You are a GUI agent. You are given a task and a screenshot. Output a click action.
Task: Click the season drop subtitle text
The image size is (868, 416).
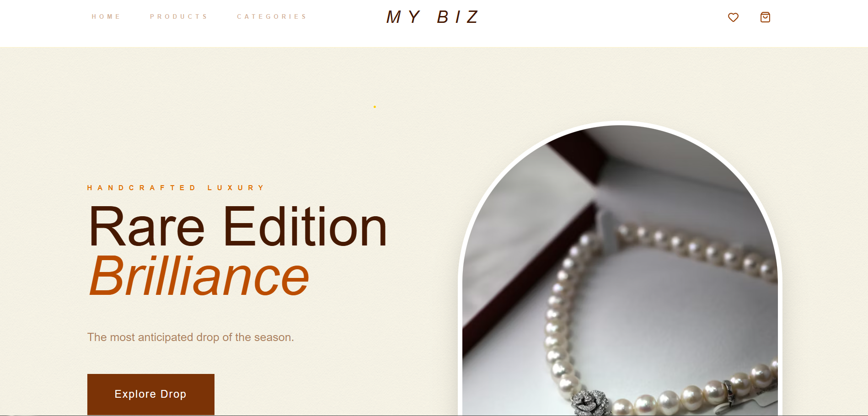(x=191, y=337)
